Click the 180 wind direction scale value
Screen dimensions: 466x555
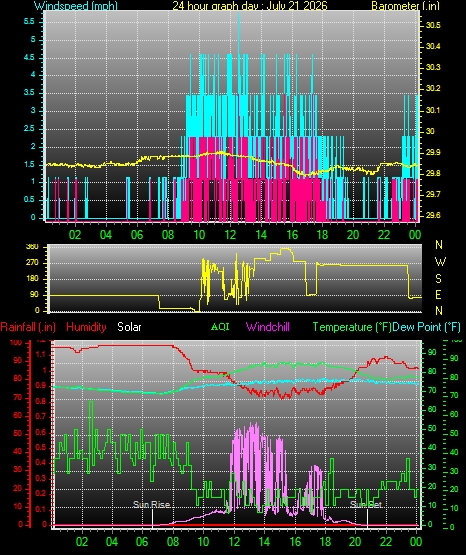pos(32,279)
